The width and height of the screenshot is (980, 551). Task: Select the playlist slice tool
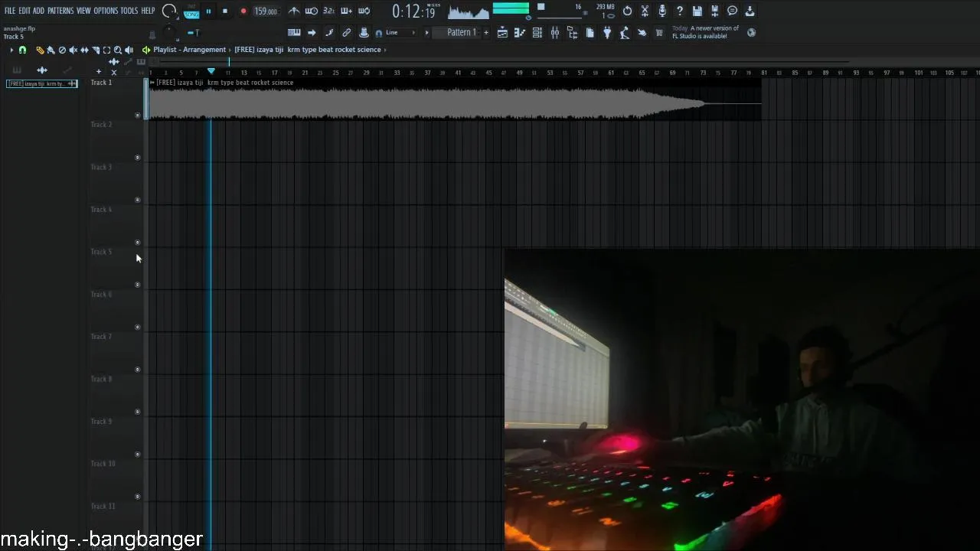(x=96, y=50)
